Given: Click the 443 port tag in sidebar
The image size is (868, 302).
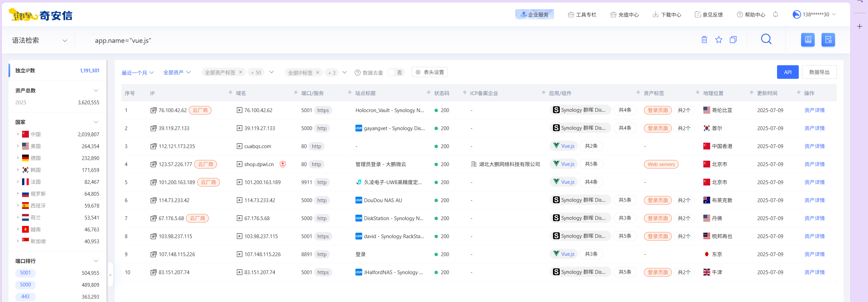Looking at the screenshot, I should click(25, 297).
